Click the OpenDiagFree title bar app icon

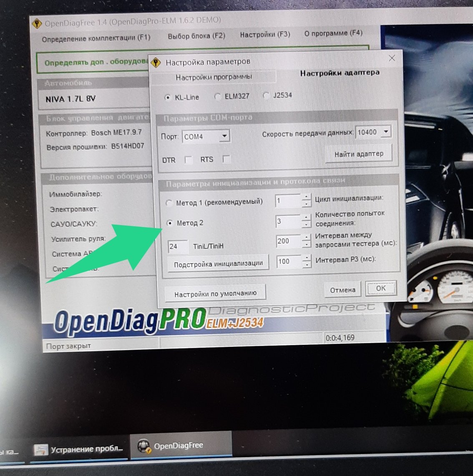tap(37, 23)
